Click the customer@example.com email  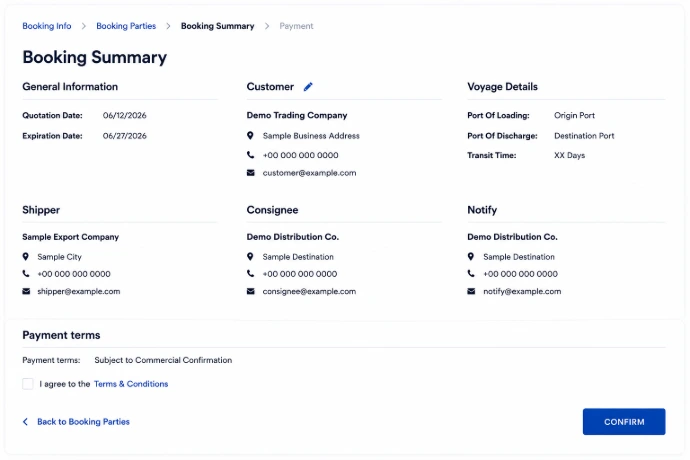coord(309,173)
